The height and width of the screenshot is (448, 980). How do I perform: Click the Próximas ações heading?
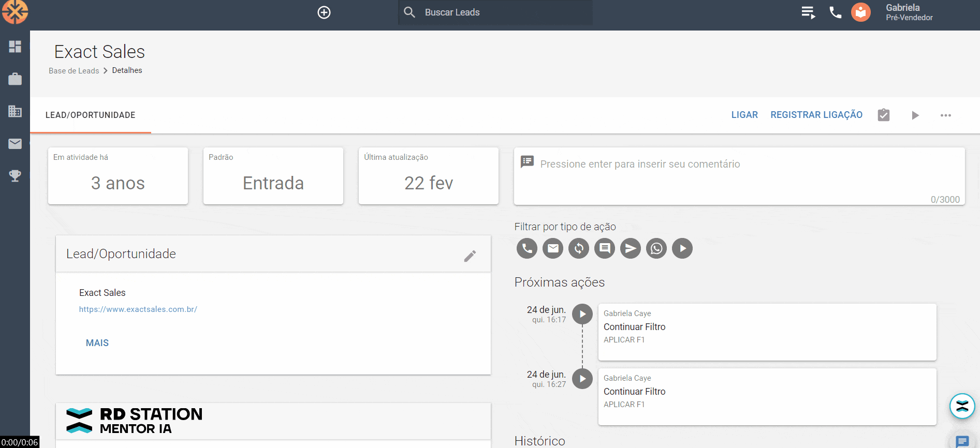click(560, 282)
